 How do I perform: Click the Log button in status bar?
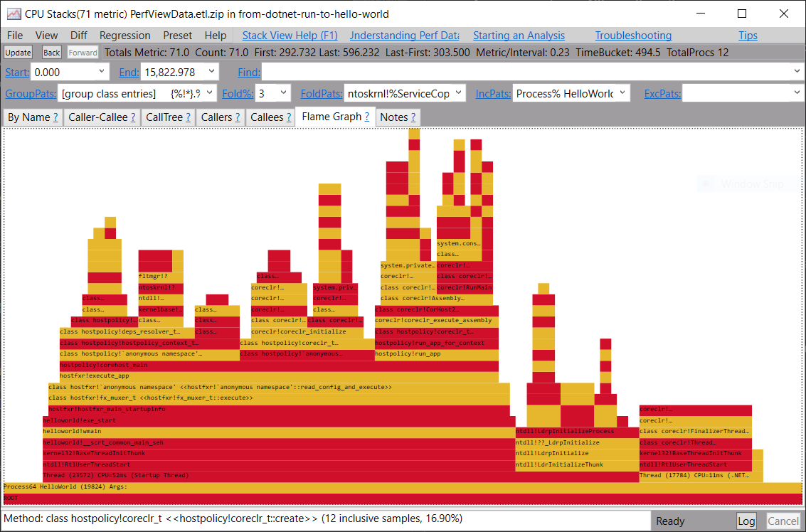click(x=746, y=521)
